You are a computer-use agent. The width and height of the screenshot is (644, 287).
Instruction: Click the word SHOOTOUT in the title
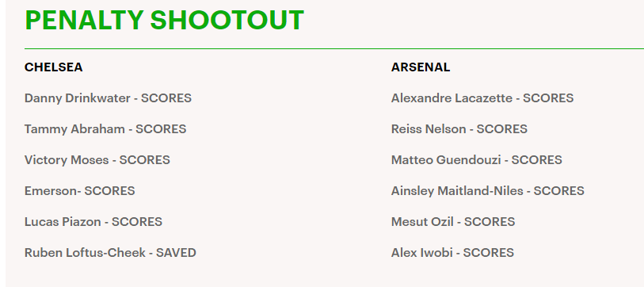pyautogui.click(x=227, y=20)
